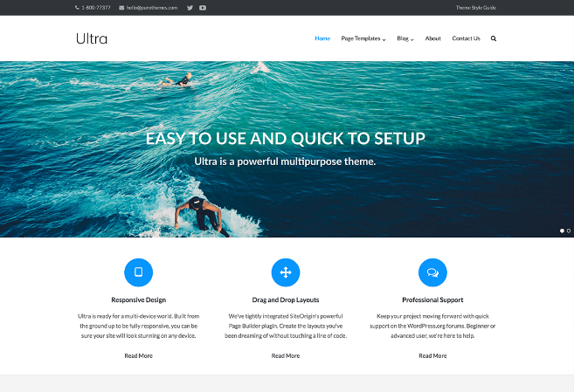Click the Twitter icon in top bar
The width and height of the screenshot is (574, 392).
pos(190,7)
